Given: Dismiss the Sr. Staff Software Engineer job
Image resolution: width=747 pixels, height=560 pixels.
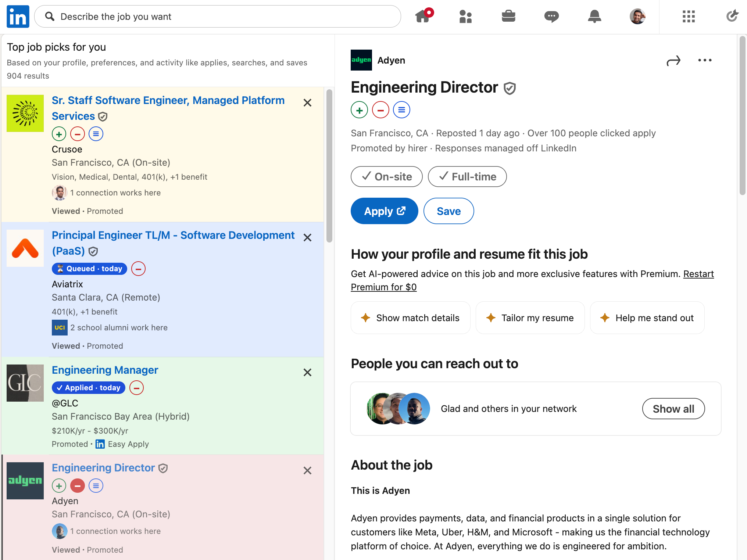Looking at the screenshot, I should [307, 103].
